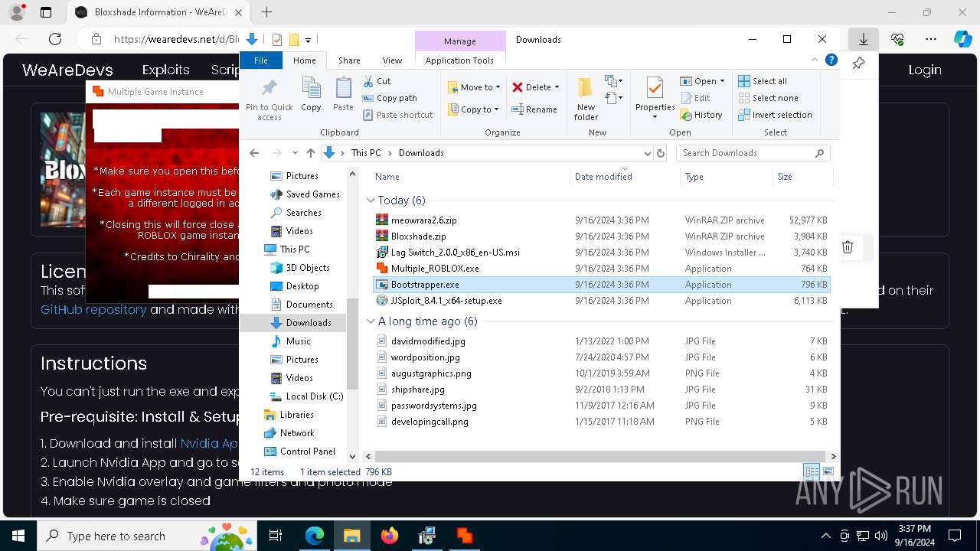This screenshot has height=551, width=980.
Task: Open Copy to dropdown
Action: tap(473, 109)
